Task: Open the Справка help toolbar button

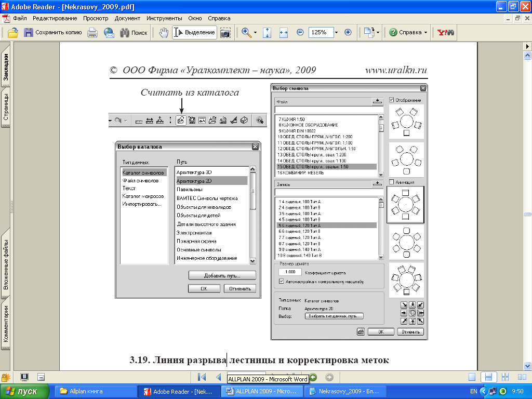Action: coord(405,33)
